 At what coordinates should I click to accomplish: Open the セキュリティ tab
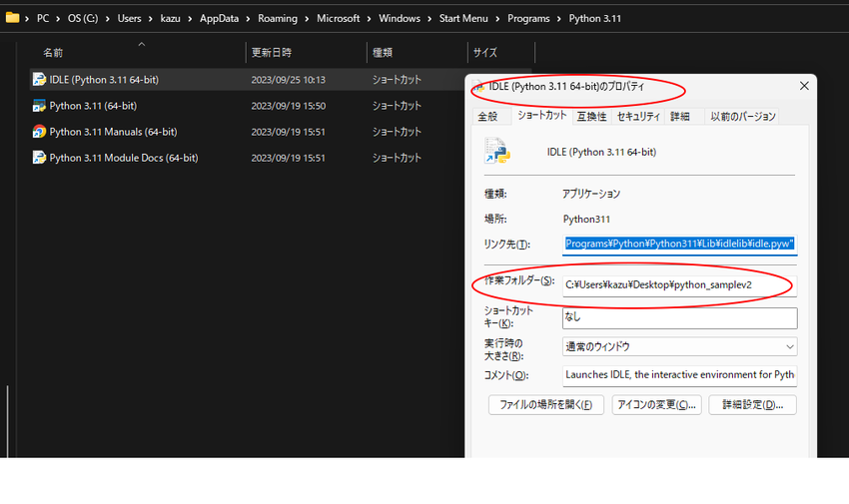pyautogui.click(x=638, y=116)
